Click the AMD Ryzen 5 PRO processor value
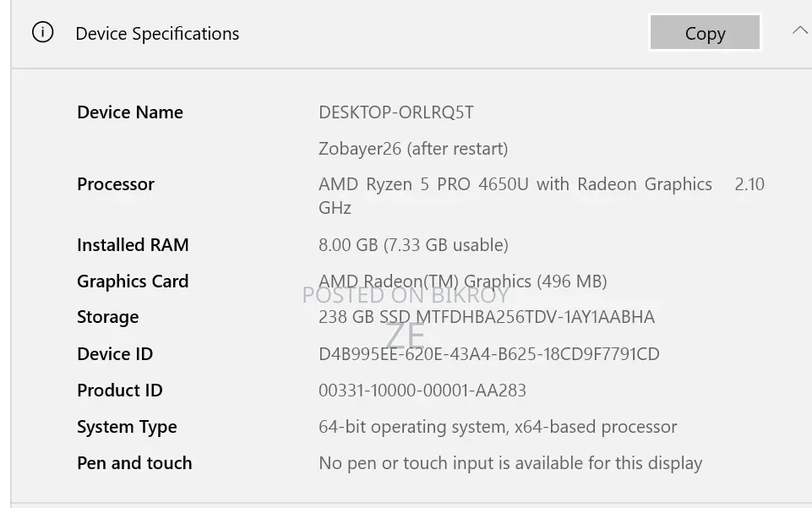The image size is (812, 508). 542,196
